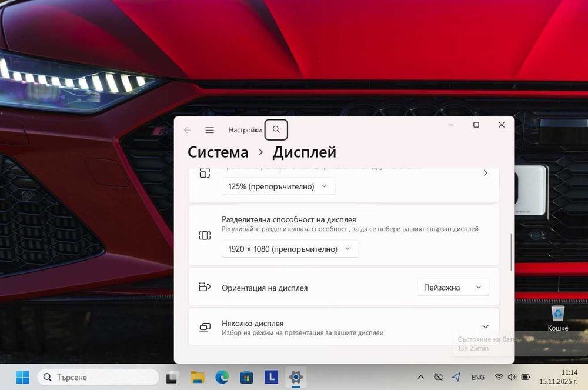Screen dimensions: 588x390
Task: Open Microsoft Store from the taskbar
Action: [246, 377]
